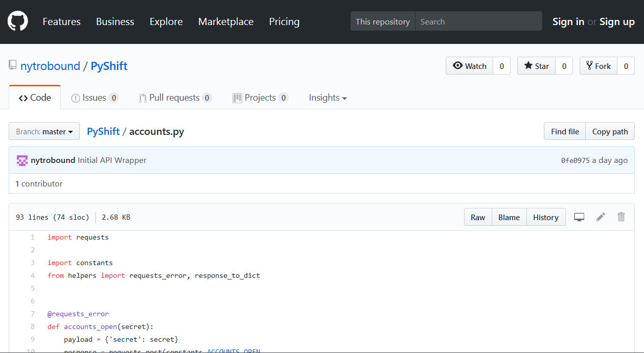Open the Business page

[115, 21]
